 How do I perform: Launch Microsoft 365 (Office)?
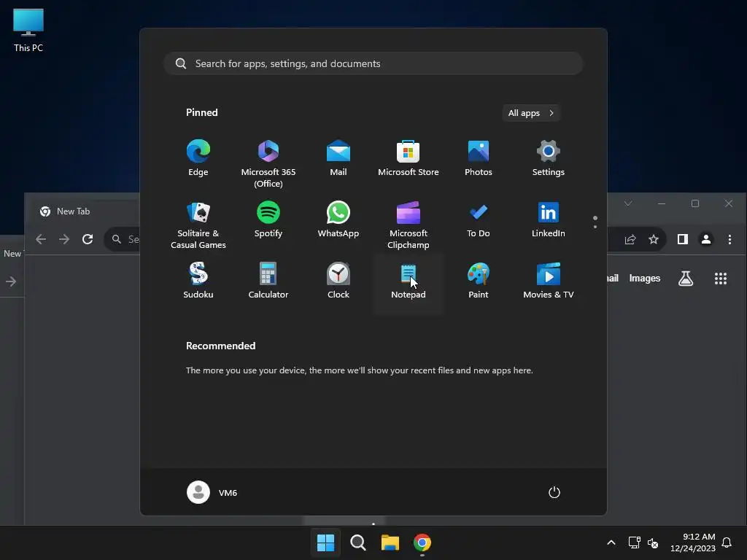268,164
